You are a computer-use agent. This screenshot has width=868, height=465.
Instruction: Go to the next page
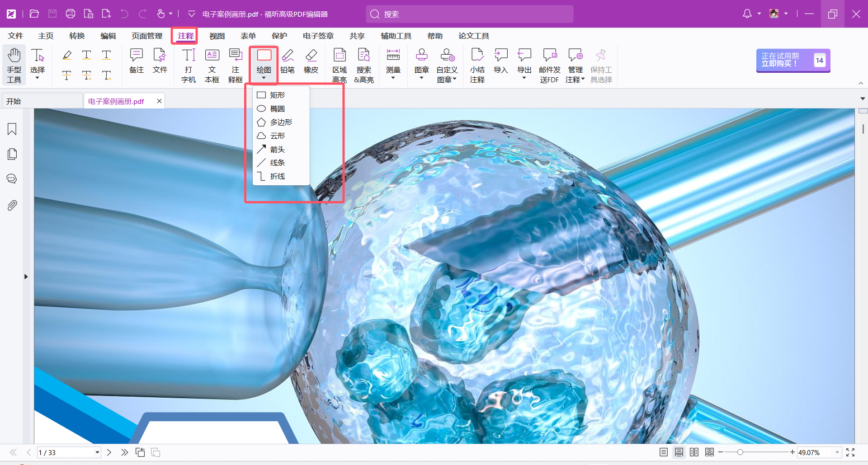[109, 452]
